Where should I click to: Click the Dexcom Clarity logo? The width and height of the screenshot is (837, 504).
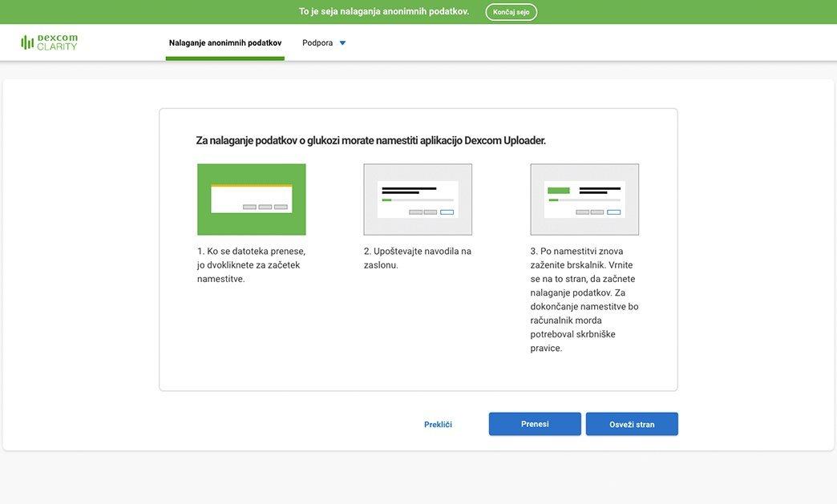click(50, 42)
